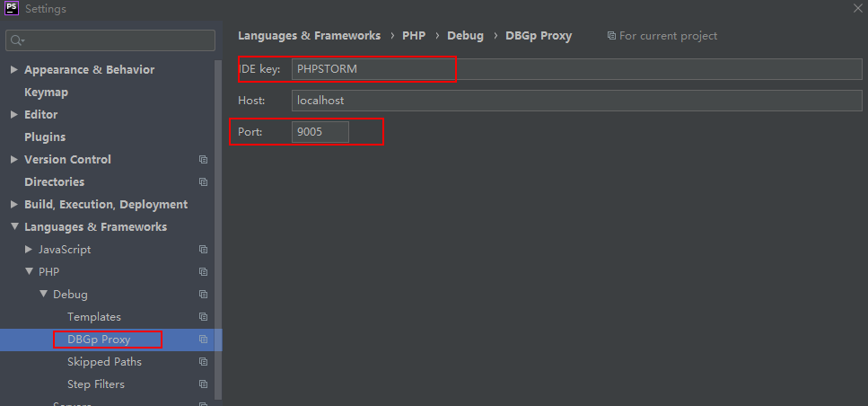Select the Editor label
868x406 pixels.
[41, 115]
